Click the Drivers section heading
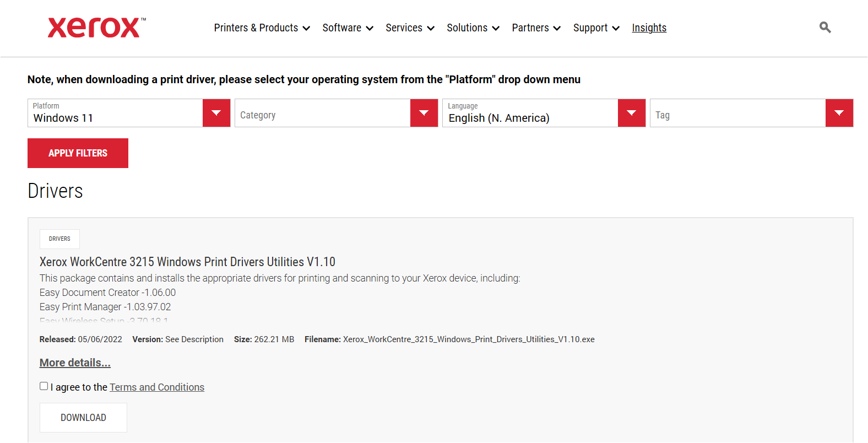The width and height of the screenshot is (868, 443). coord(55,191)
